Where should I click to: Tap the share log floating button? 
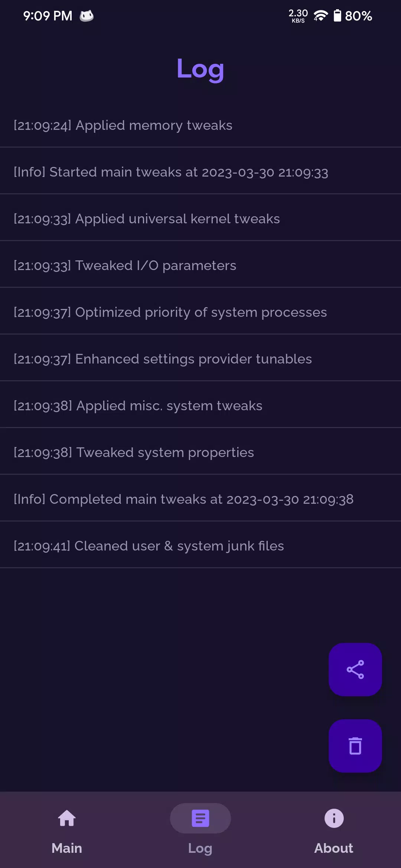click(x=355, y=670)
